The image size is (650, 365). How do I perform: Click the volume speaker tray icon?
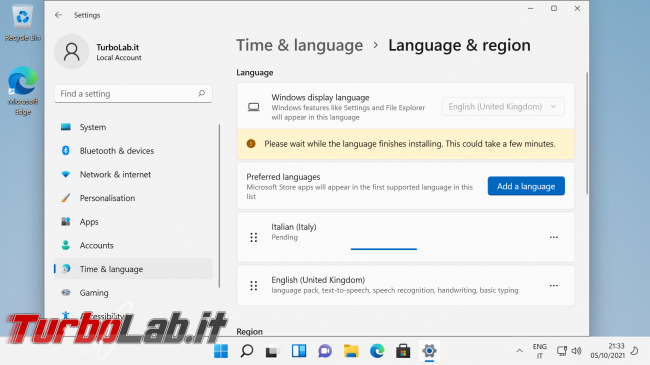point(577,351)
